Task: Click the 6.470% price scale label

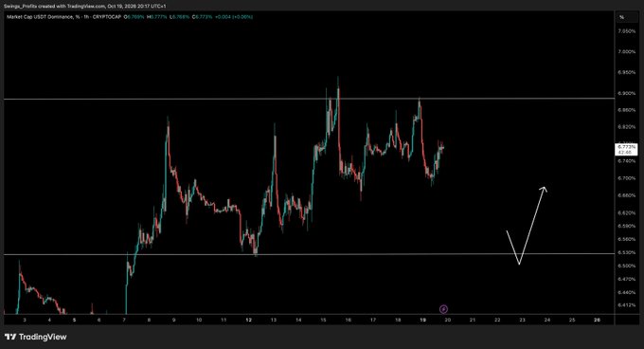Action: click(627, 279)
